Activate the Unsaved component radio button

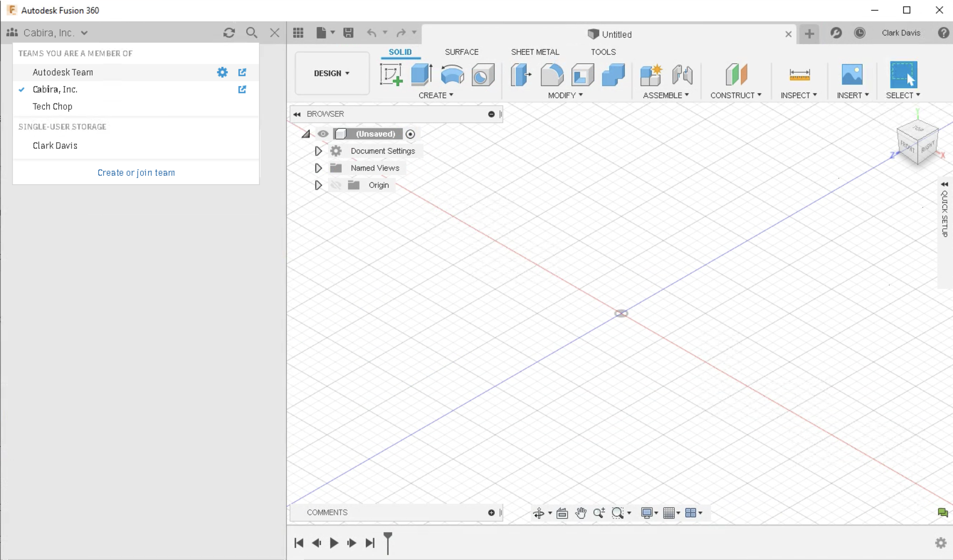pos(410,134)
